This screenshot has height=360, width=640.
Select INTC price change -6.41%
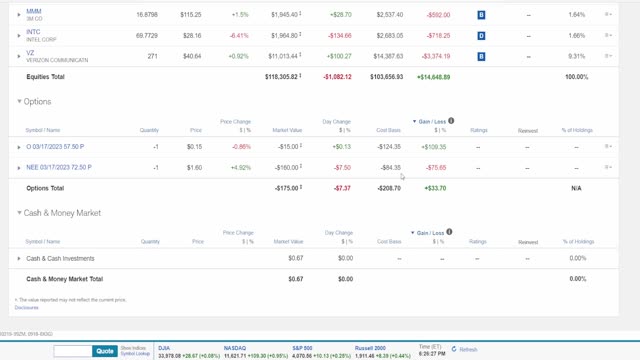[x=239, y=36]
